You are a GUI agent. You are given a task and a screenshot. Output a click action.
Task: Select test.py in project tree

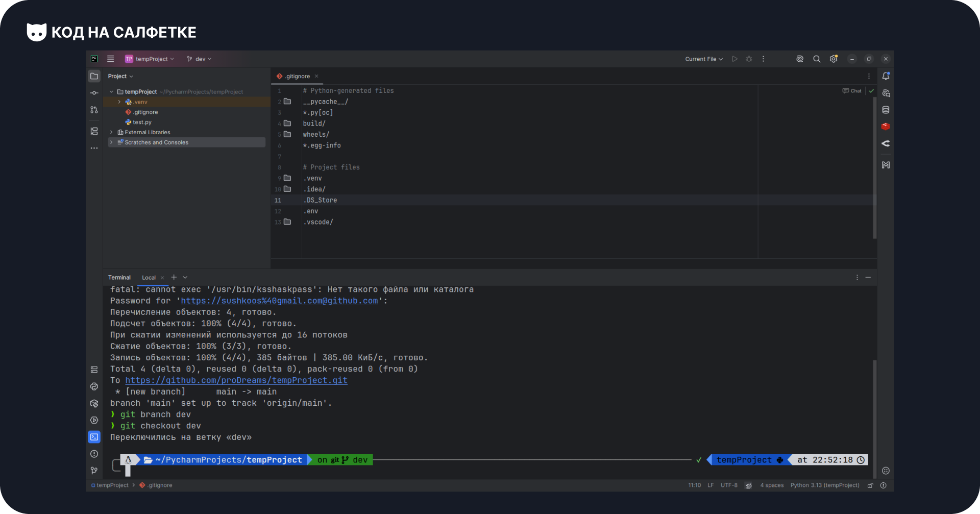[x=142, y=123]
